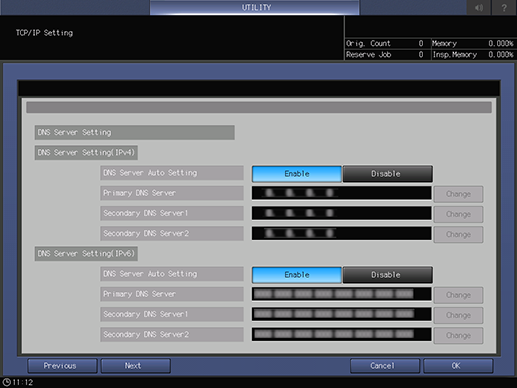Viewport: 517px width, 388px height.
Task: Click the IPv6 Secondary DNS Server2 address field
Action: click(x=342, y=334)
